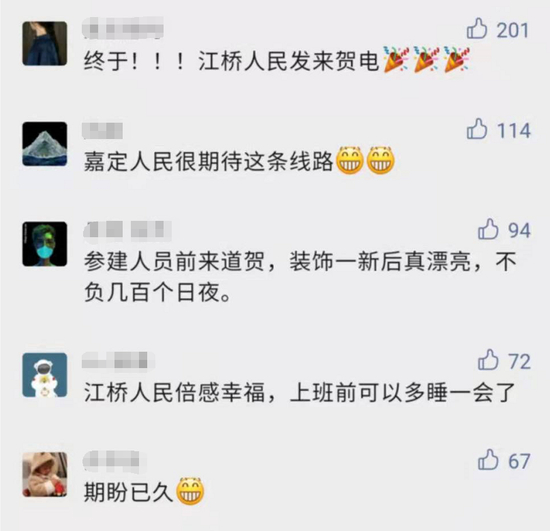Like the comment with 201 likes
Image resolution: width=550 pixels, height=531 pixels.
tap(477, 29)
